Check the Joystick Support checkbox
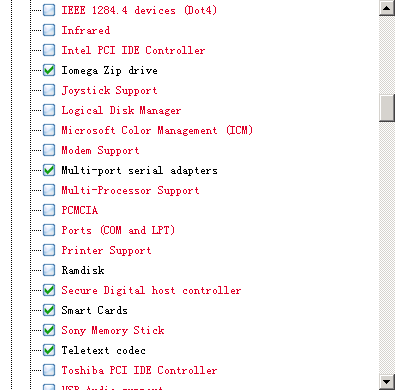The width and height of the screenshot is (395, 390). (49, 90)
